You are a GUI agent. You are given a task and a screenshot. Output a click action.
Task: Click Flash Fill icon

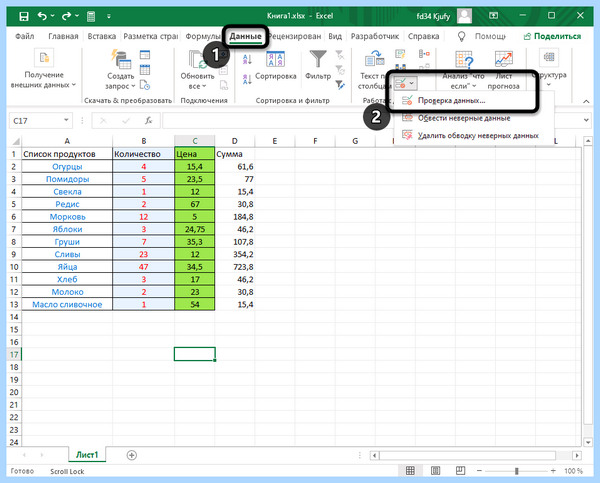[400, 54]
